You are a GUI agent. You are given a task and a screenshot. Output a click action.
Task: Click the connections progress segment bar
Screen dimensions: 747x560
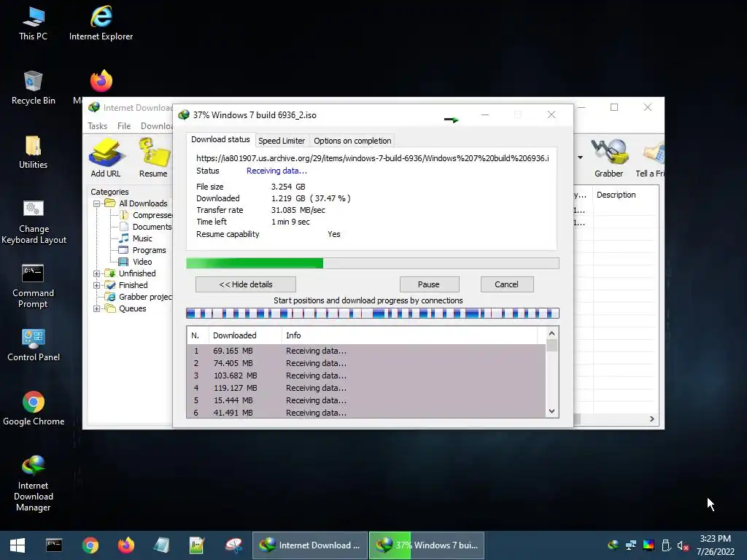point(373,314)
